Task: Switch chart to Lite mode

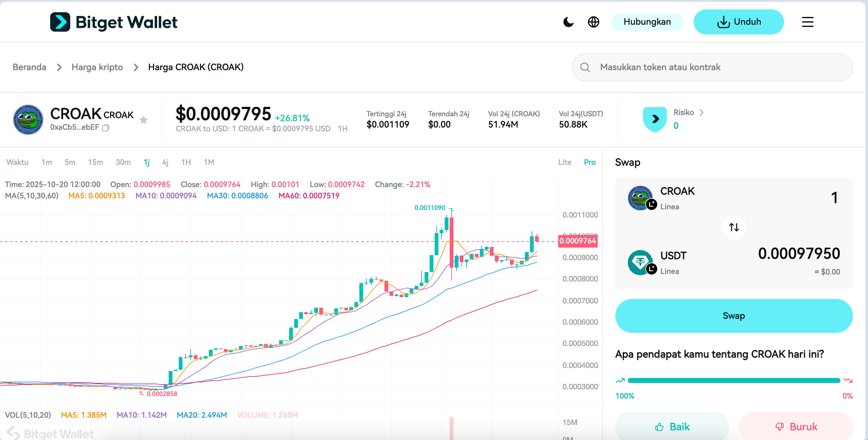Action: 564,162
